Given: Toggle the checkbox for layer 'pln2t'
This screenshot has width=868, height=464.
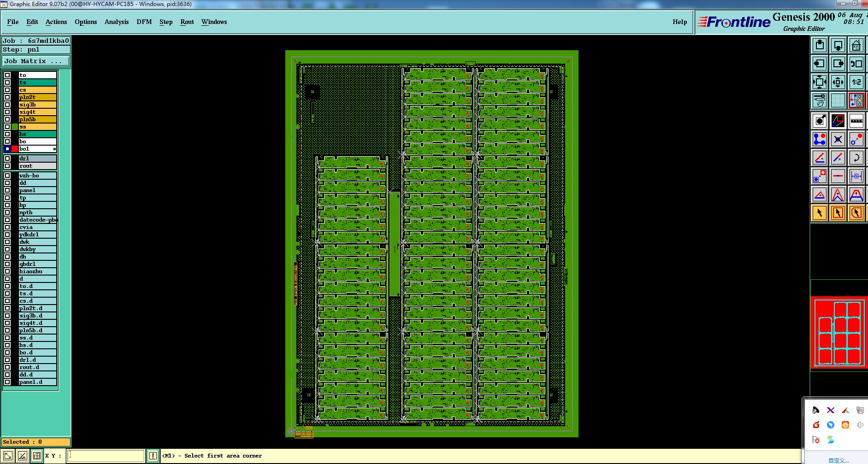Looking at the screenshot, I should pos(7,97).
